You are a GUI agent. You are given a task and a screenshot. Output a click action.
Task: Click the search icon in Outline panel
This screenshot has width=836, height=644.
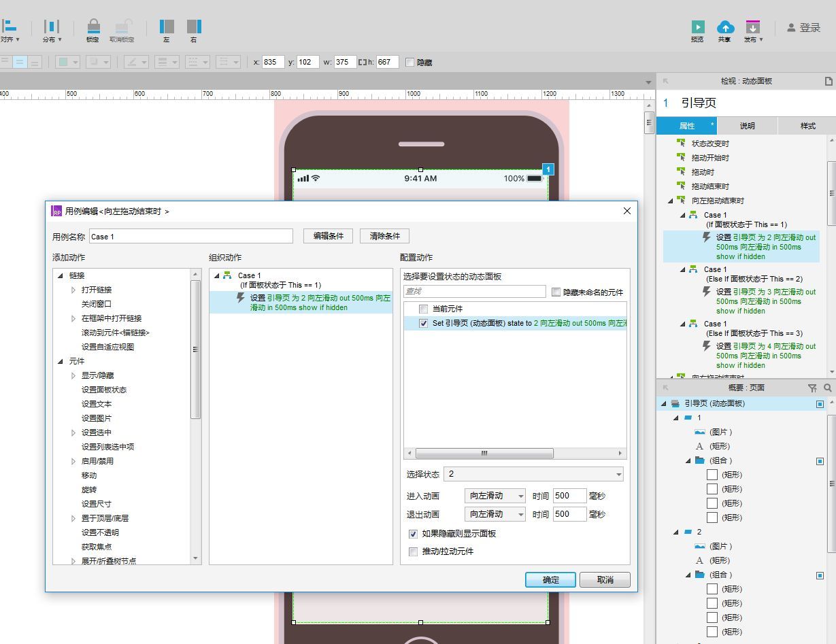[827, 388]
